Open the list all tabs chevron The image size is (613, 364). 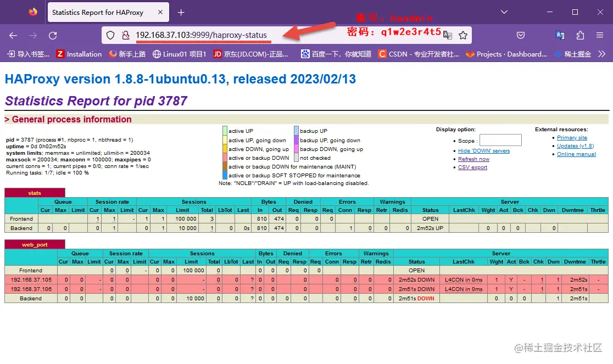click(504, 12)
